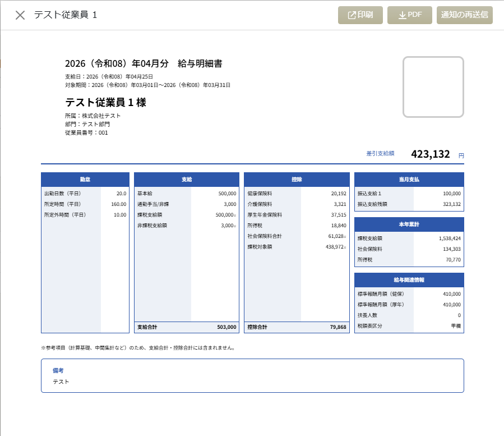The width and height of the screenshot is (504, 436).
Task: Close the payslip with the X icon
Action: (x=20, y=15)
